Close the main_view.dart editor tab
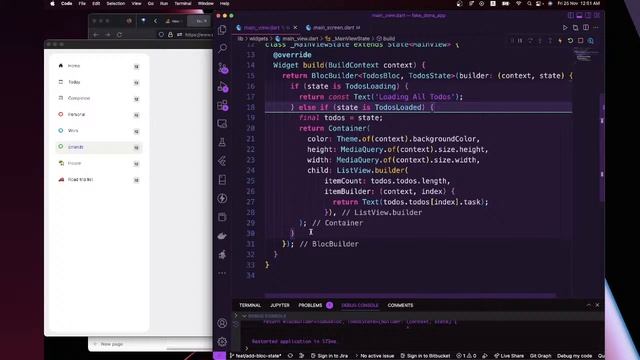 coord(295,28)
